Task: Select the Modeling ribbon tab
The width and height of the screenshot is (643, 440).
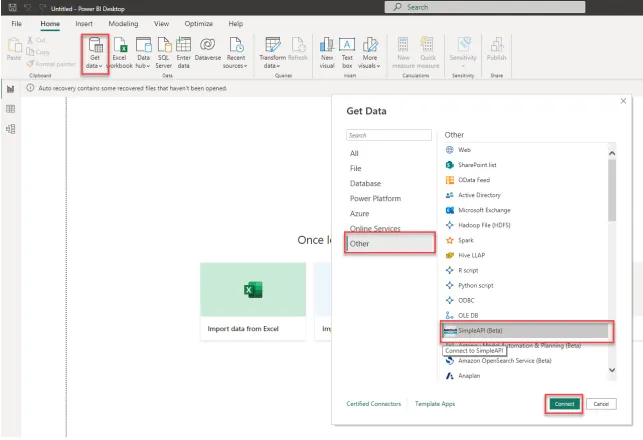Action: point(123,24)
